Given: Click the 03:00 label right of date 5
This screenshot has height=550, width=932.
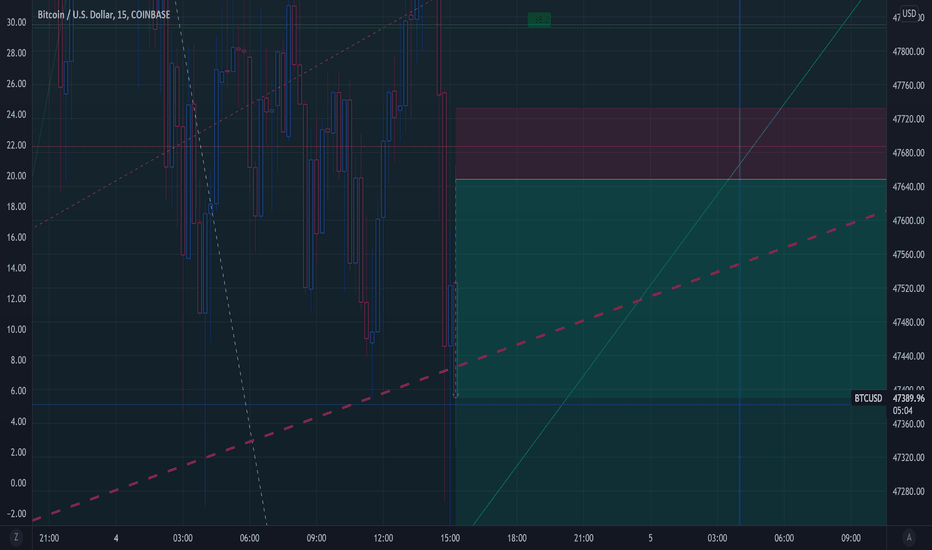Looking at the screenshot, I should point(717,538).
